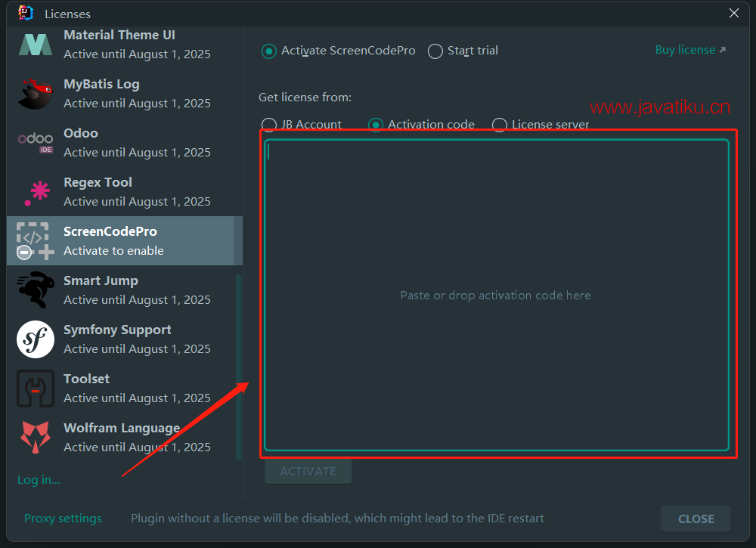
Task: Click the plugin-without-license warning text
Action: click(x=337, y=518)
